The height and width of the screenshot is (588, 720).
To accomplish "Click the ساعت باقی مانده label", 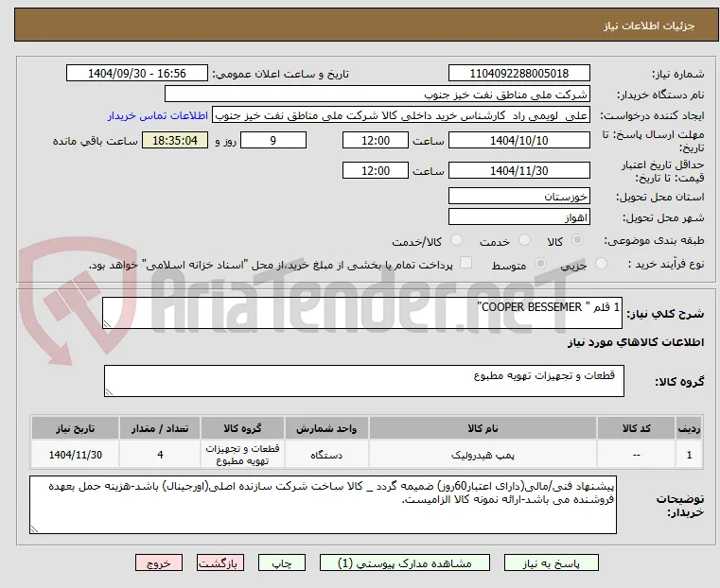I will 95,141.
